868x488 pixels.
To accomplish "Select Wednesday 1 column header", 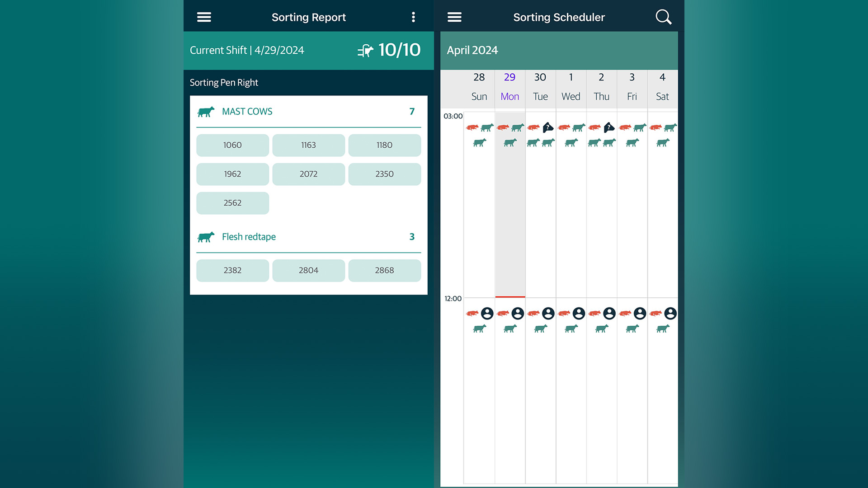I will pos(571,87).
